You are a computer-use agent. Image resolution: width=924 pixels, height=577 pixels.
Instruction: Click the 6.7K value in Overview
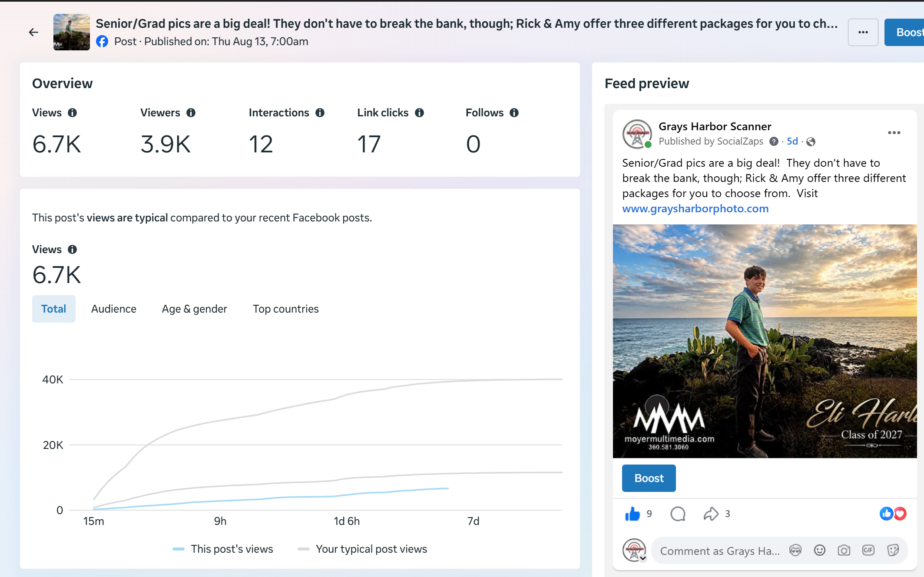click(x=56, y=144)
